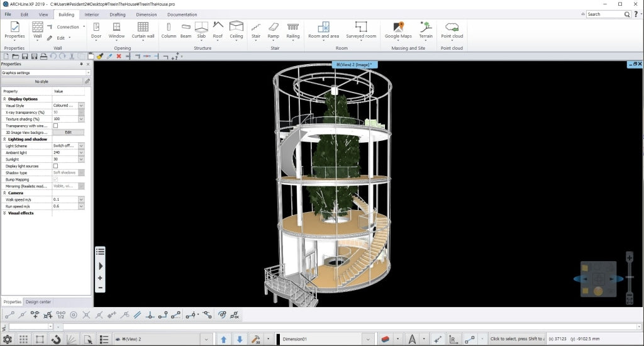Click the Search input field
Viewport: 644px width, 346px height.
point(604,14)
